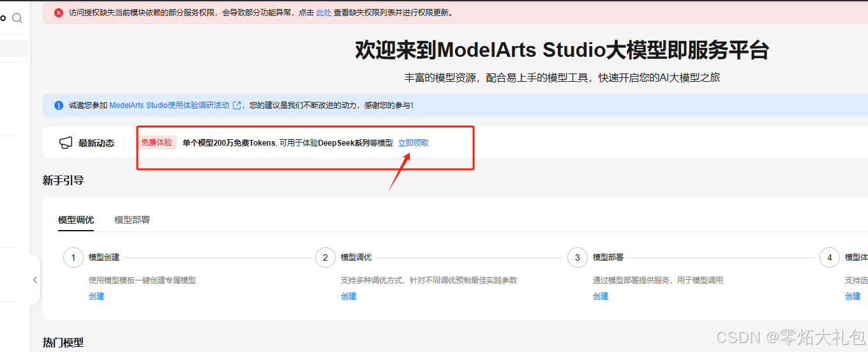
Task: Click the 热门模型 section heading
Action: coord(63,343)
